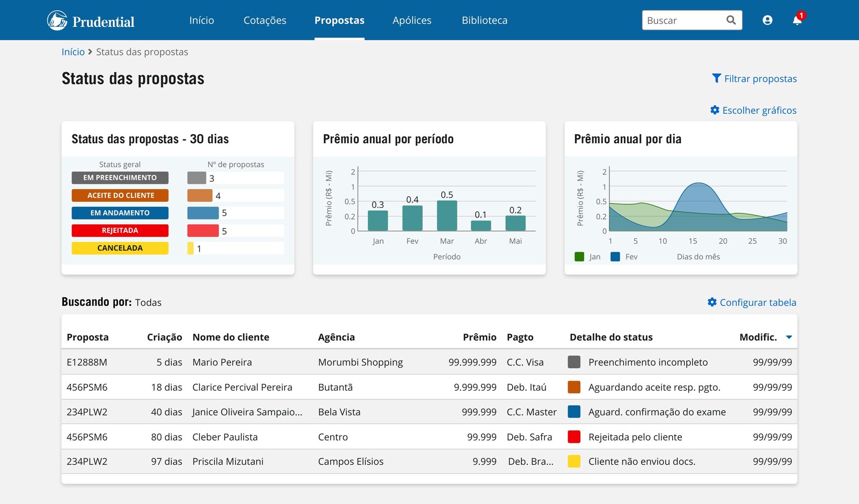Click 97 dias creation cell
The height and width of the screenshot is (504, 859).
point(166,462)
